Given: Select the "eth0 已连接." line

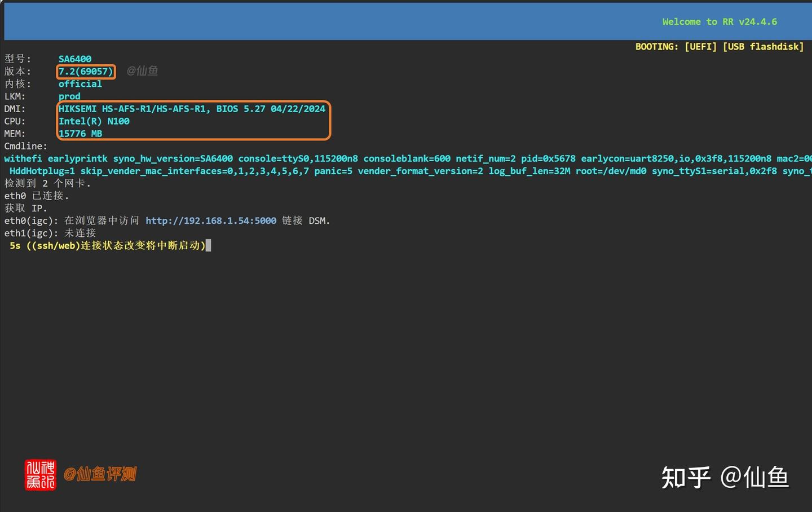Looking at the screenshot, I should (x=37, y=196).
